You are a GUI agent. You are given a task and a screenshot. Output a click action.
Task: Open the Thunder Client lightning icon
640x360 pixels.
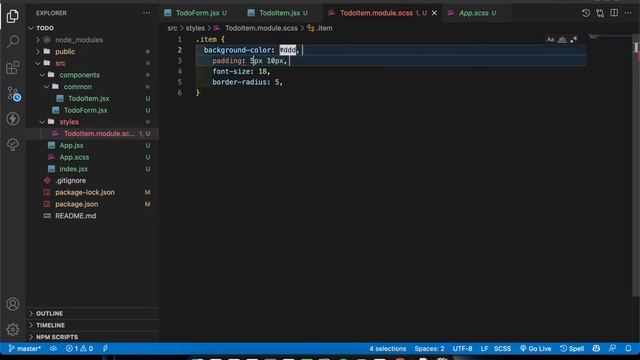tap(13, 119)
